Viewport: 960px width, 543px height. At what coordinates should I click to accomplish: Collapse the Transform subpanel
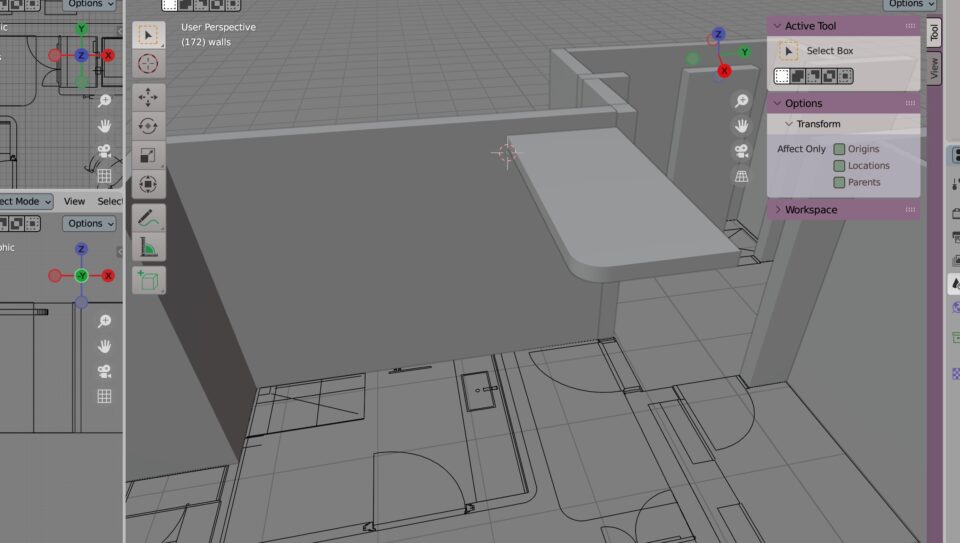[789, 124]
